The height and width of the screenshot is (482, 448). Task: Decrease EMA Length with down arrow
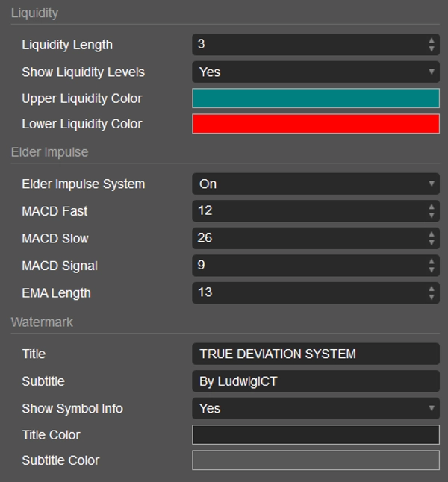pos(432,297)
